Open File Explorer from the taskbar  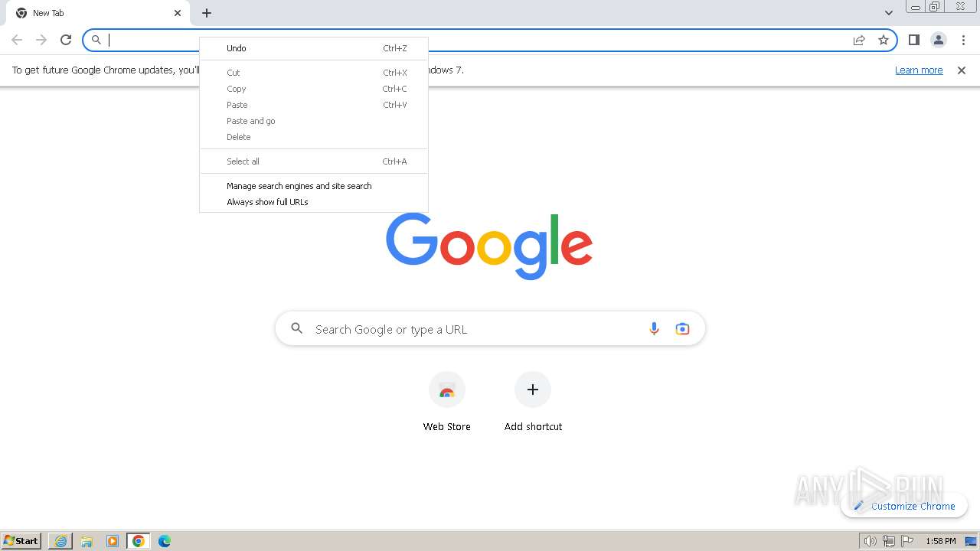coord(87,541)
